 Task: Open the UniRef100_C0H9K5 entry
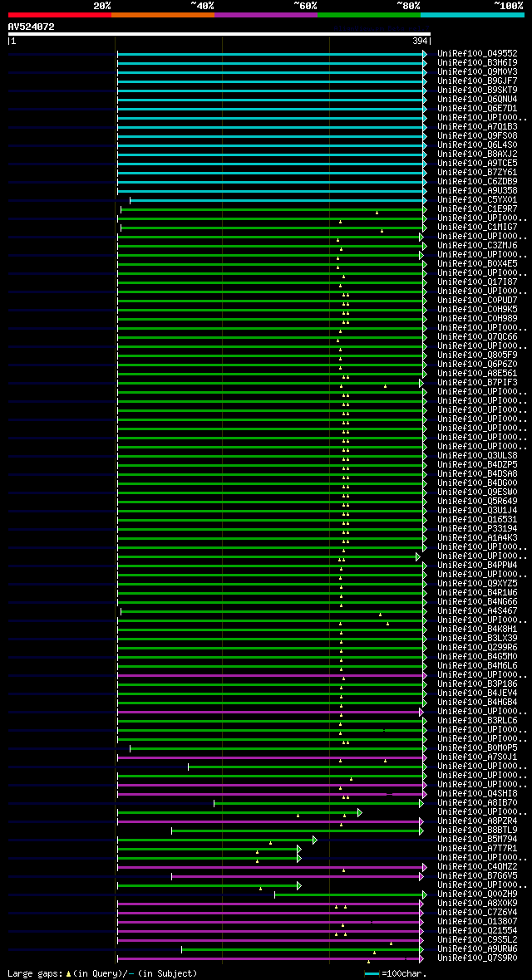(x=477, y=310)
